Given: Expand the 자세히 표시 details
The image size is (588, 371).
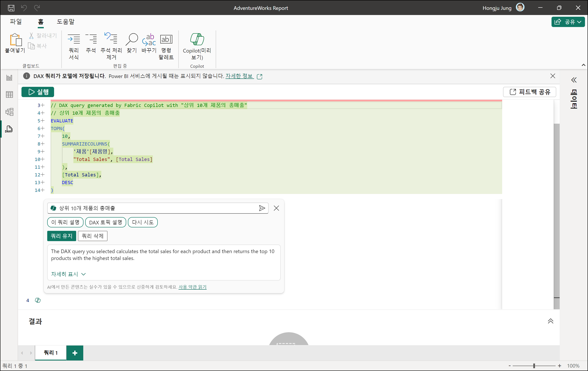Looking at the screenshot, I should [68, 274].
